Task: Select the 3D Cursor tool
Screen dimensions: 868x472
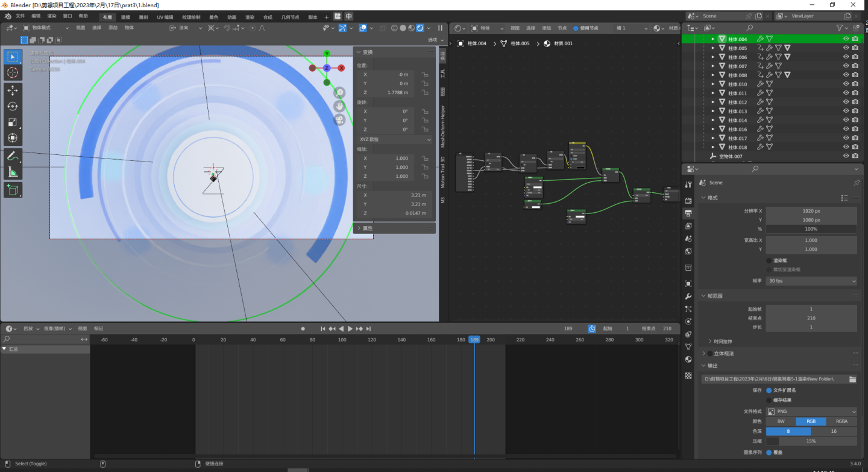Action: pyautogui.click(x=13, y=73)
